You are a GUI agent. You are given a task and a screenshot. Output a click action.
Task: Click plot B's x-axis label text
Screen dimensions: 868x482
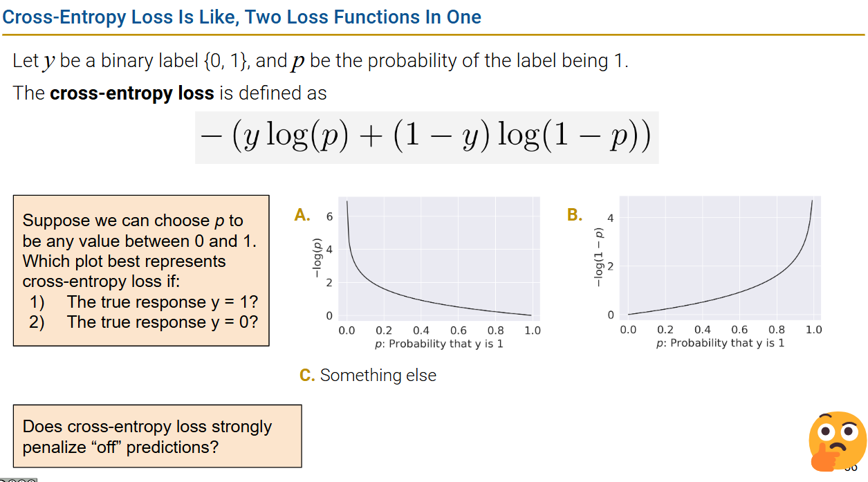tap(720, 344)
